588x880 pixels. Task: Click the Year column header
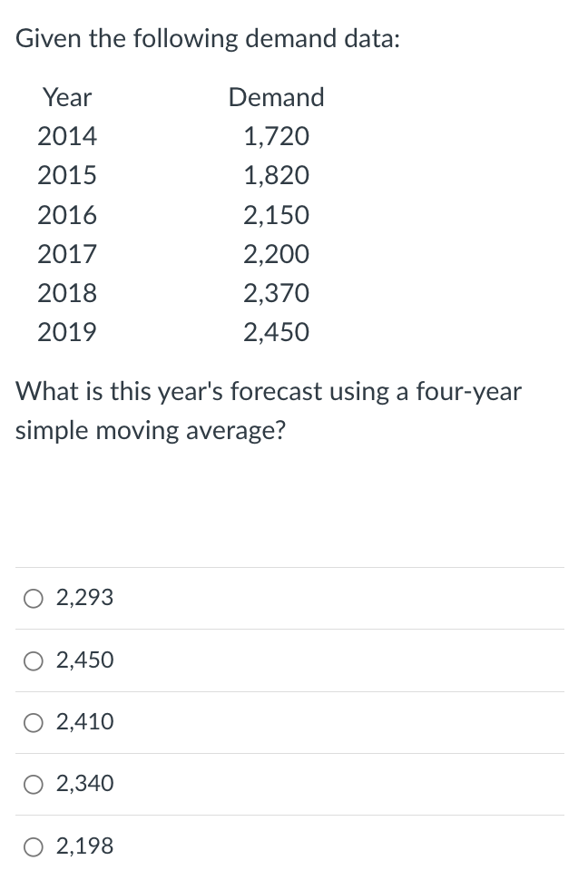click(66, 98)
